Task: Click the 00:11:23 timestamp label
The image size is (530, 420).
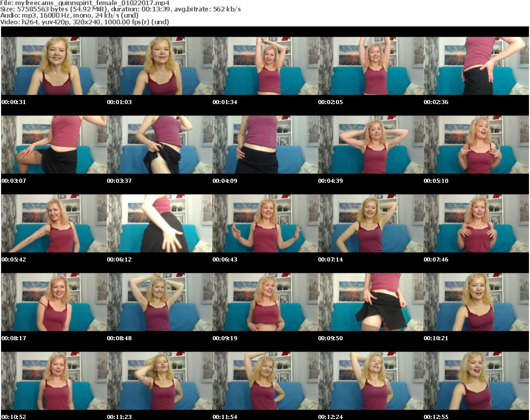Action: (120, 417)
